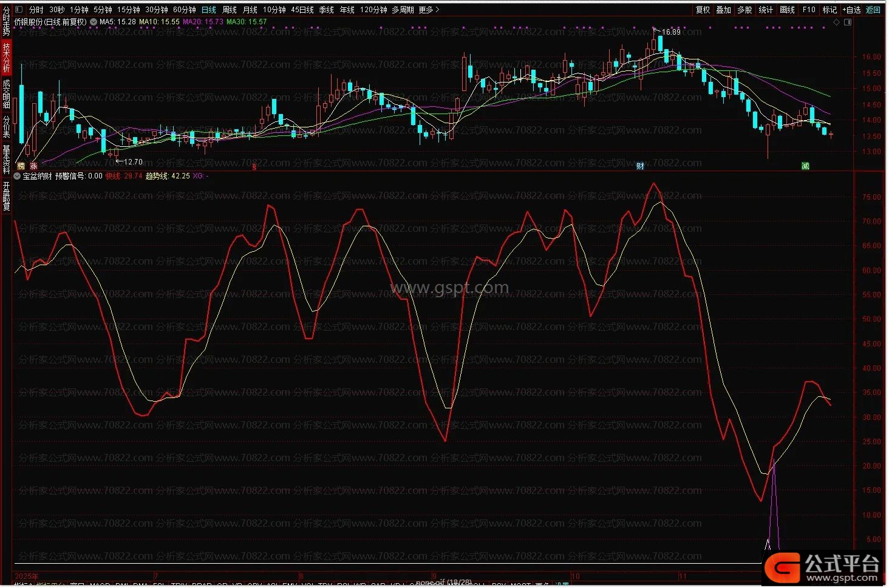Image resolution: width=889 pixels, height=588 pixels.
Task: Click the 涨 marker at chart bottom left
Action: point(34,166)
